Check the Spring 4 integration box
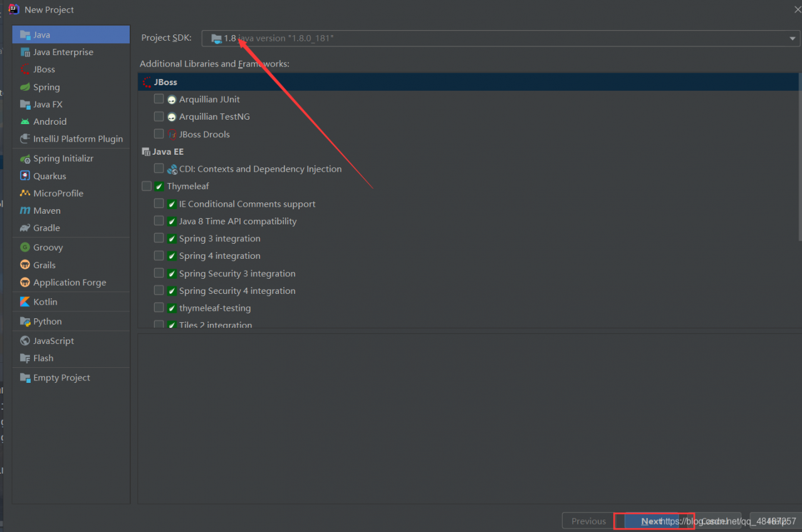 coord(159,256)
